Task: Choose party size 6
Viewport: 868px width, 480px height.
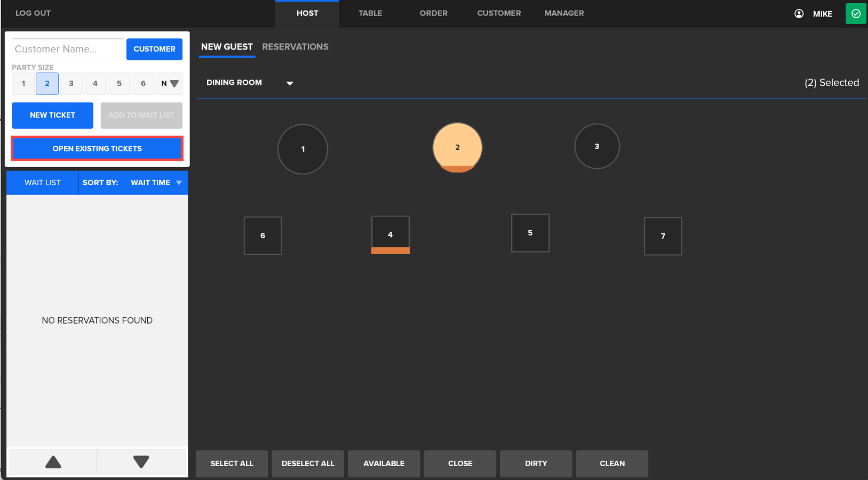Action: point(143,84)
